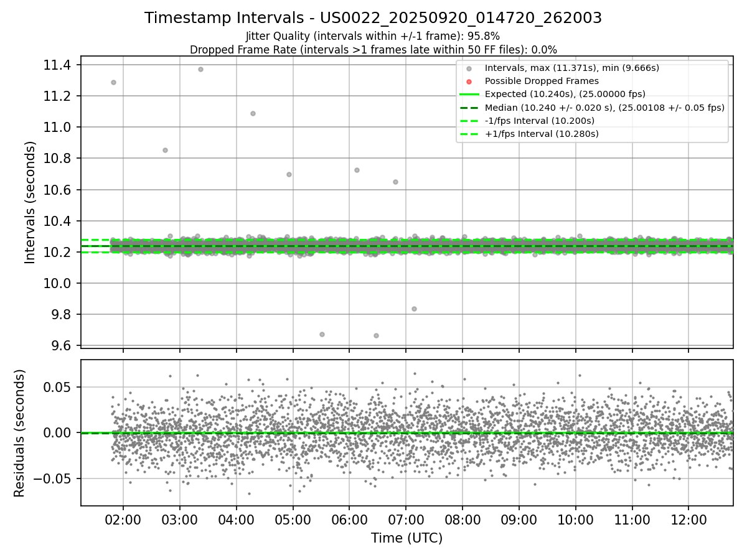Click the outlier point near 10.65s before 07:00
This screenshot has height=560, width=747.
(x=395, y=182)
